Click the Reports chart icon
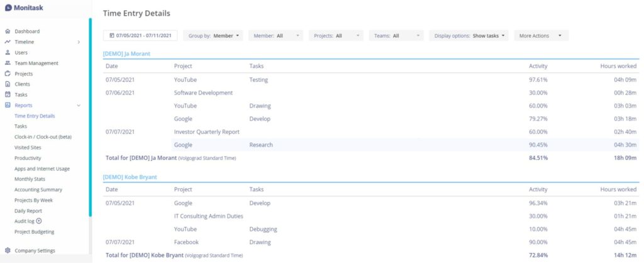This screenshot has width=644, height=263. [x=8, y=105]
